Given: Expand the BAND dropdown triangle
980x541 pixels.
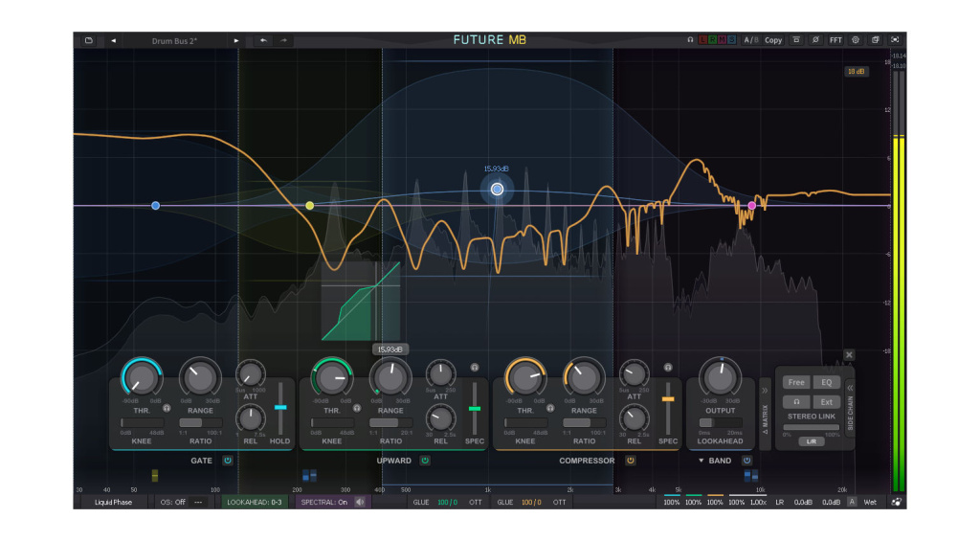Looking at the screenshot, I should [x=701, y=461].
